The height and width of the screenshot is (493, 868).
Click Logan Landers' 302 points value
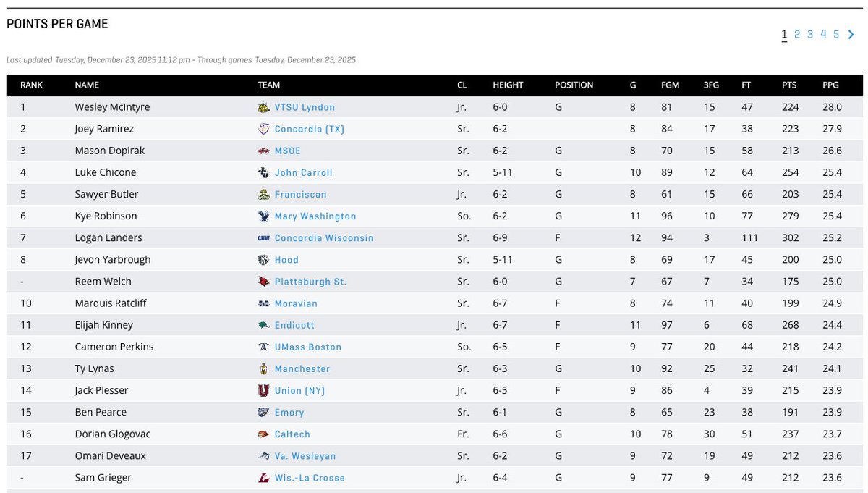pyautogui.click(x=791, y=237)
